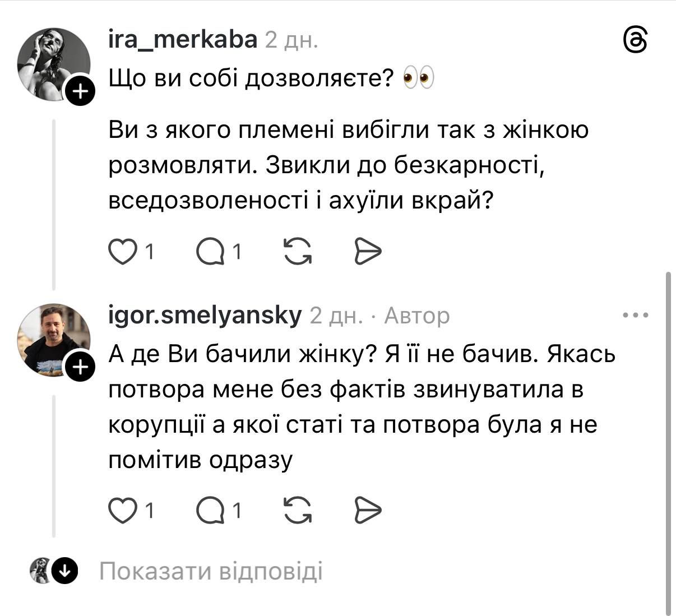This screenshot has width=676, height=616.
Task: Open the Threads logo icon
Action: [636, 41]
